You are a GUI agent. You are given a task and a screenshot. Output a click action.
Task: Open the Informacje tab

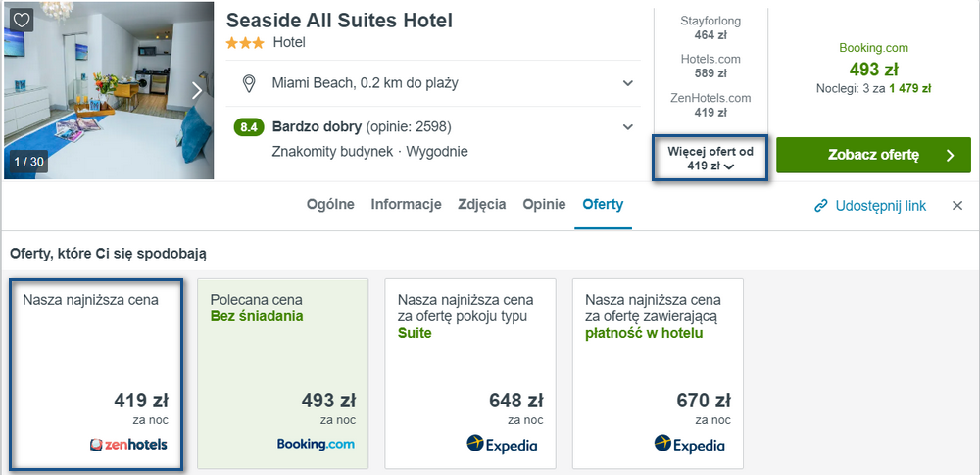(x=407, y=205)
